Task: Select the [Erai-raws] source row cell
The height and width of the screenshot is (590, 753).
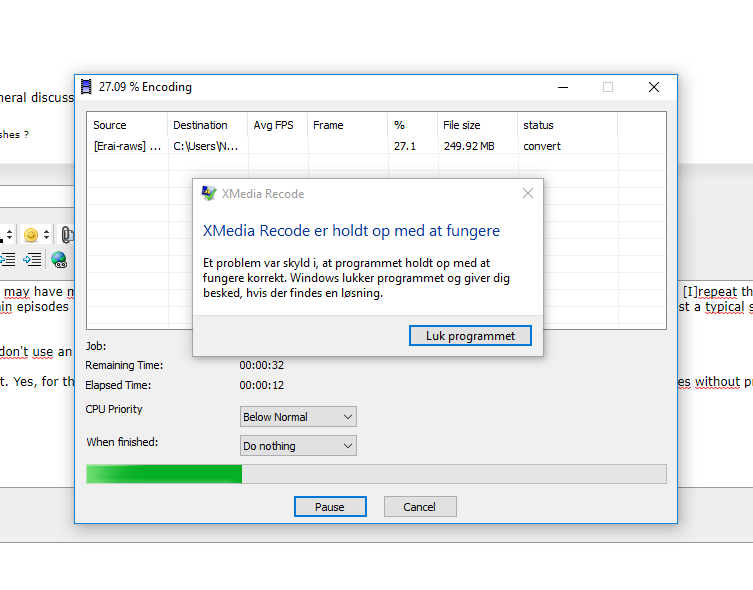Action: tap(127, 146)
